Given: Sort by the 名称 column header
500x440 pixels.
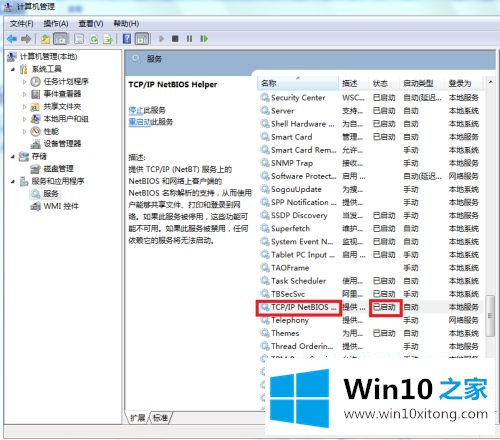Looking at the screenshot, I should 298,83.
